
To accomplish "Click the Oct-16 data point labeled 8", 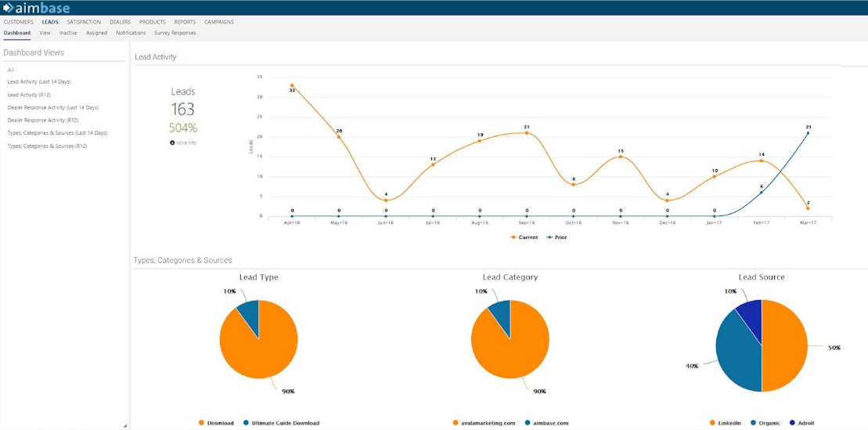I will point(574,185).
